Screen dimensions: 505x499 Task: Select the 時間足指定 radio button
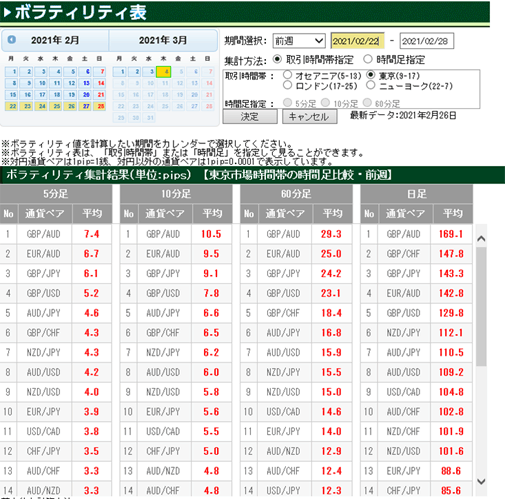pos(368,59)
